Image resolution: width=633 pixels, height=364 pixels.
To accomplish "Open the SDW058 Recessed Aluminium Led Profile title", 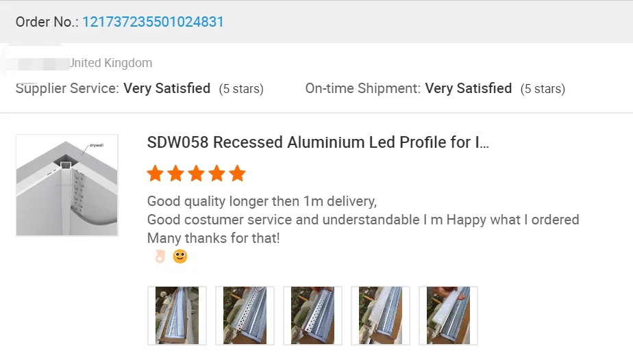I will pos(318,142).
